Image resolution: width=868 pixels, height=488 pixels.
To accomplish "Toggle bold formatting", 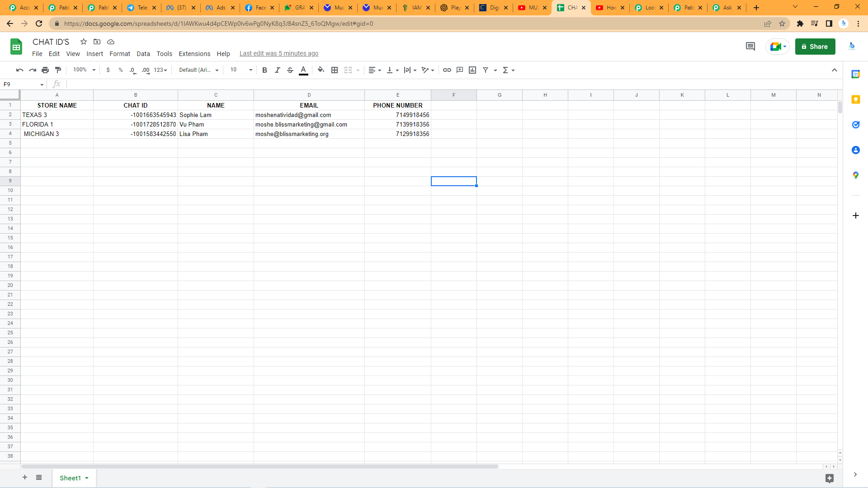I will pos(264,70).
